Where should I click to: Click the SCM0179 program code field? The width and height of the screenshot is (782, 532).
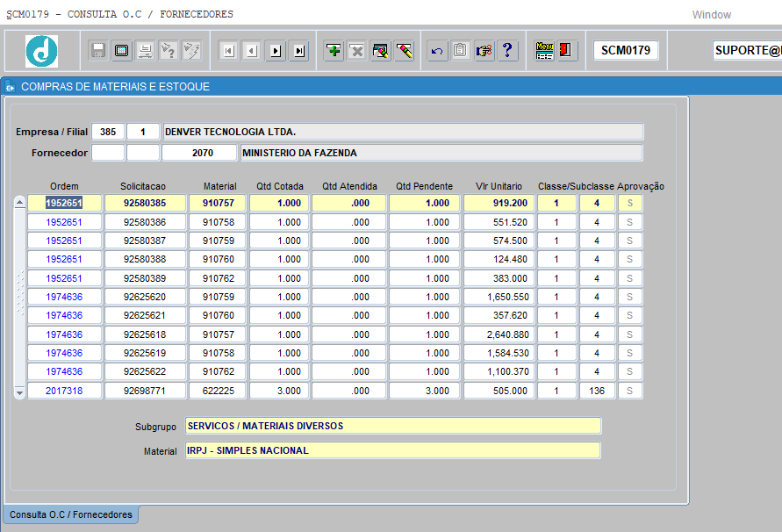coord(626,50)
